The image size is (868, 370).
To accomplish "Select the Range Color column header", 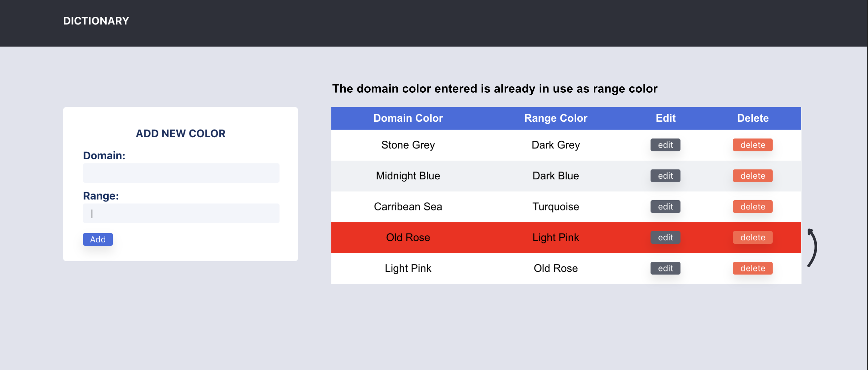I will 555,118.
